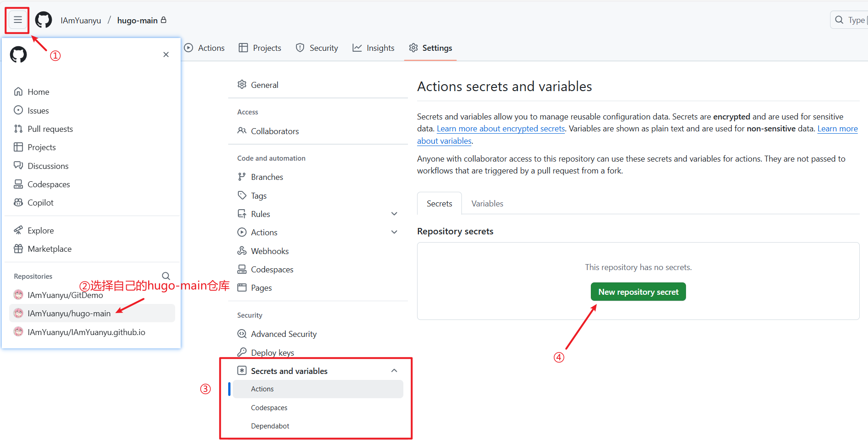Click New repository secret button

click(x=638, y=292)
